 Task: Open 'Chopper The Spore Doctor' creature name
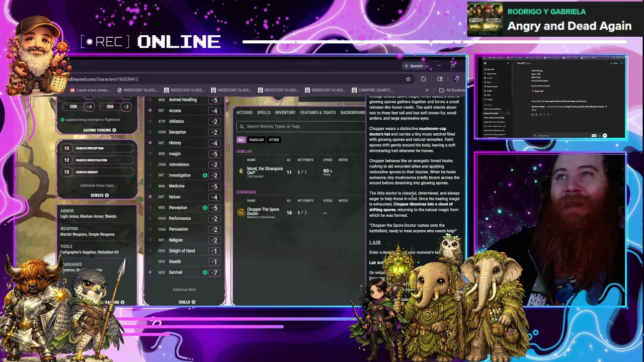tap(263, 211)
